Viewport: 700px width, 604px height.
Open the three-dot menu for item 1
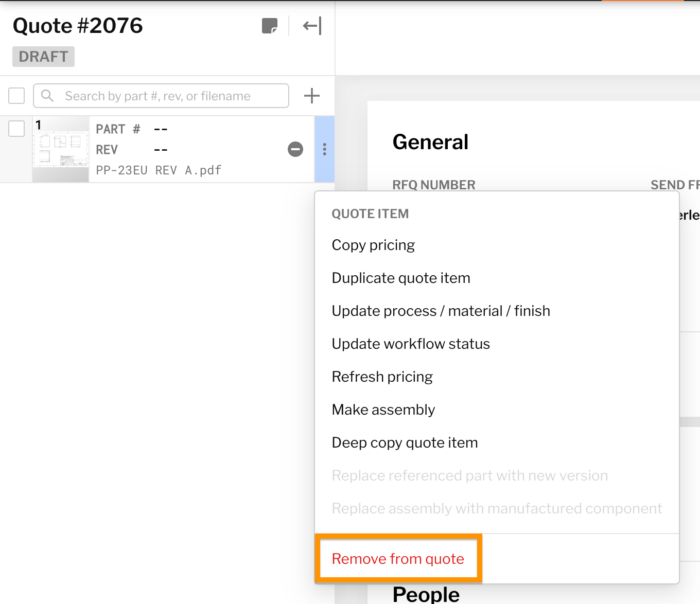click(x=324, y=149)
